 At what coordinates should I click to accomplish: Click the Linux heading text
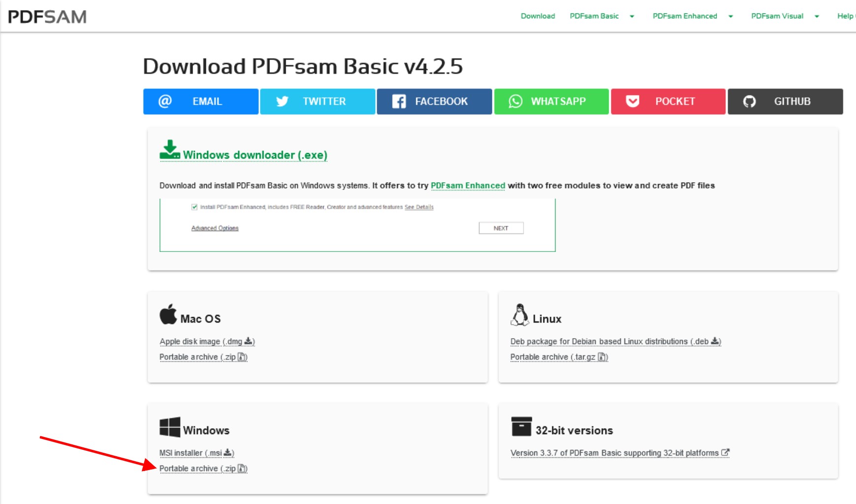coord(547,319)
